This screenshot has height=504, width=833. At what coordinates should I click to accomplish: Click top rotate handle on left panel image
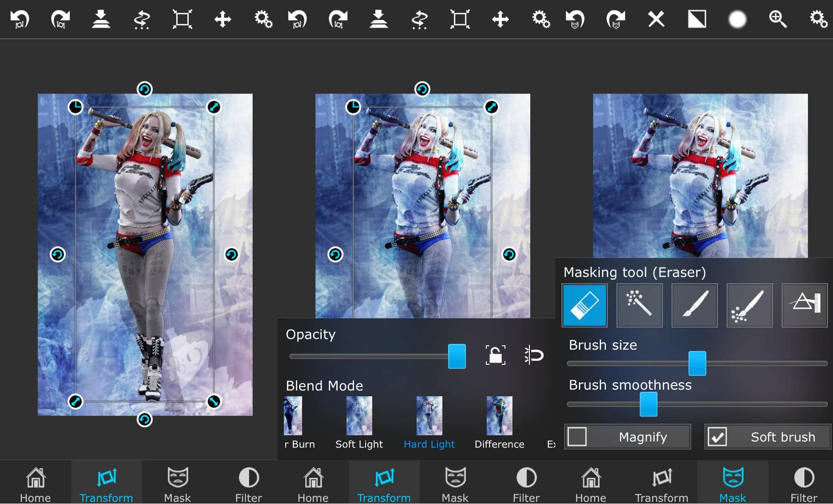(x=144, y=89)
